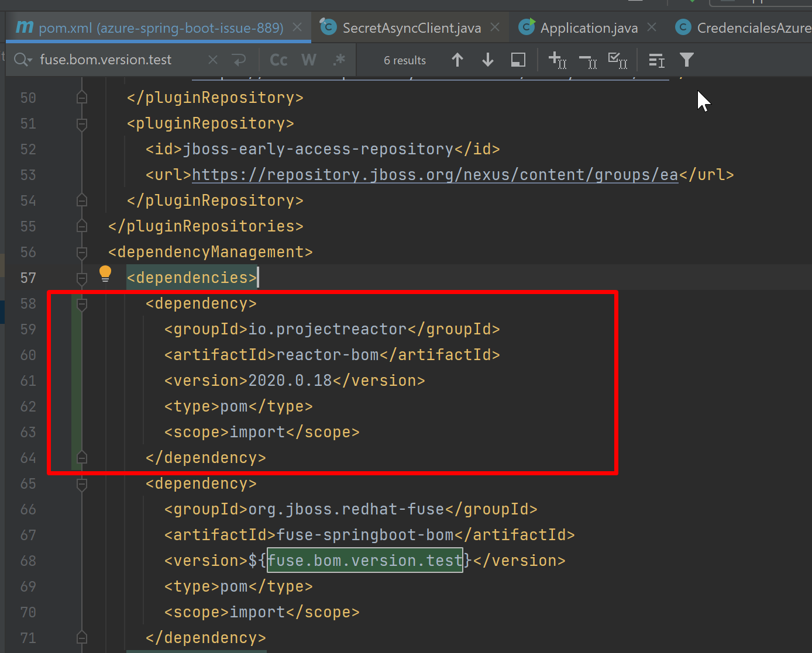812x653 pixels.
Task: Toggle whole Words matching with the W icon
Action: coord(309,59)
